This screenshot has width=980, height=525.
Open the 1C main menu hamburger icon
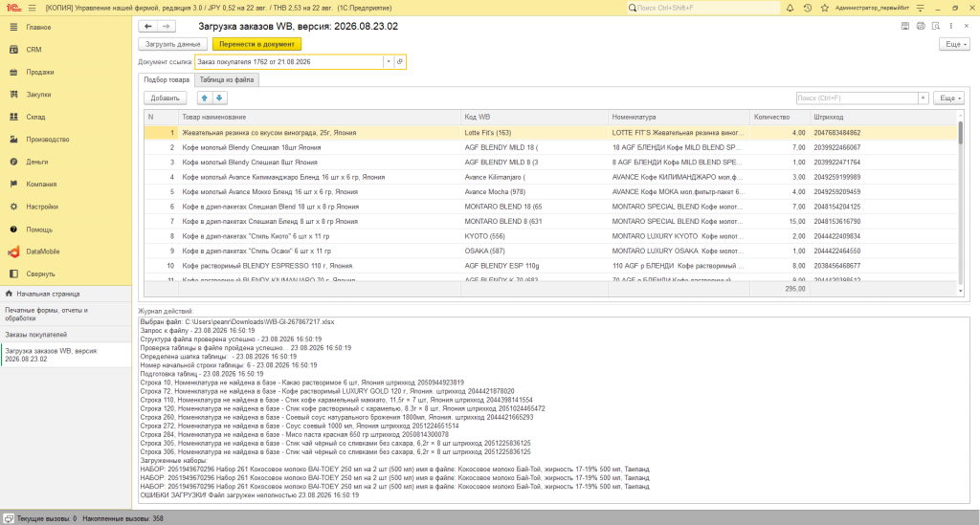click(32, 8)
